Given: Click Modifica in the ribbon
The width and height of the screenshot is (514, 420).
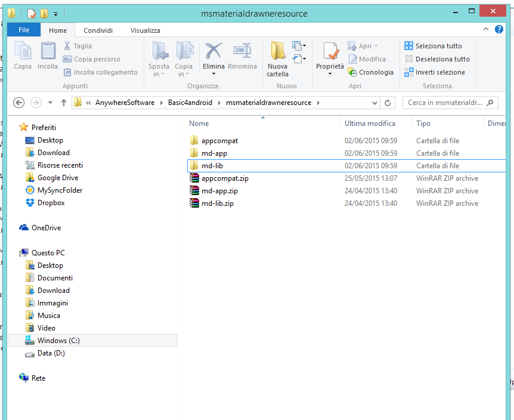Looking at the screenshot, I should (x=367, y=59).
